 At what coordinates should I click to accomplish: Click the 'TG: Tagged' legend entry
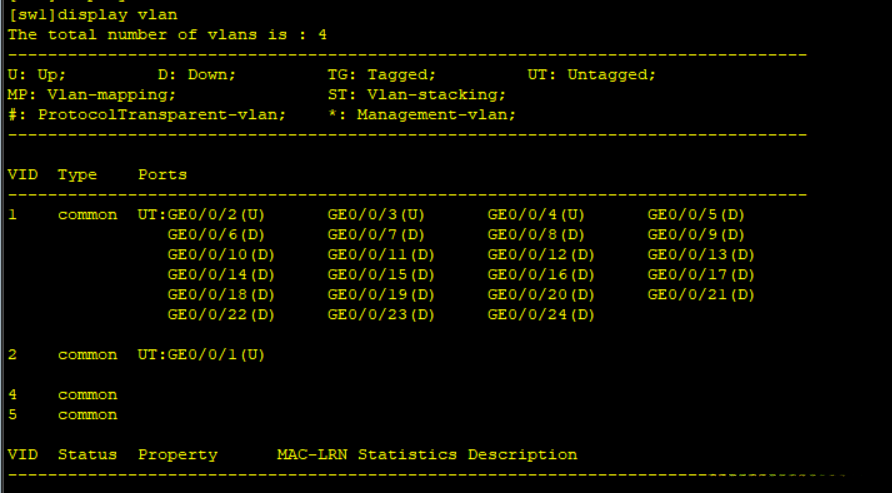click(382, 74)
